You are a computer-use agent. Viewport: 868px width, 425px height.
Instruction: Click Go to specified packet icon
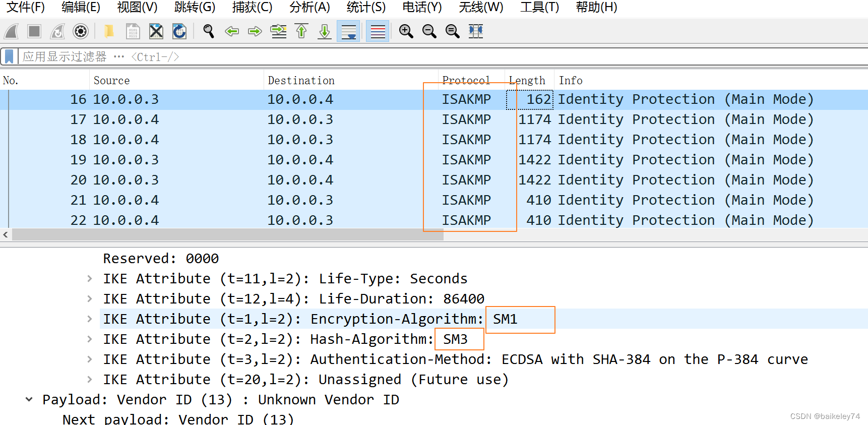[x=278, y=31]
